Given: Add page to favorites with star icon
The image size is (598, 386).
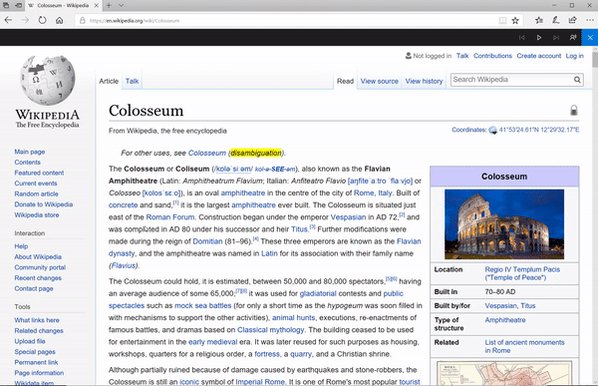Looking at the screenshot, I should coord(515,21).
